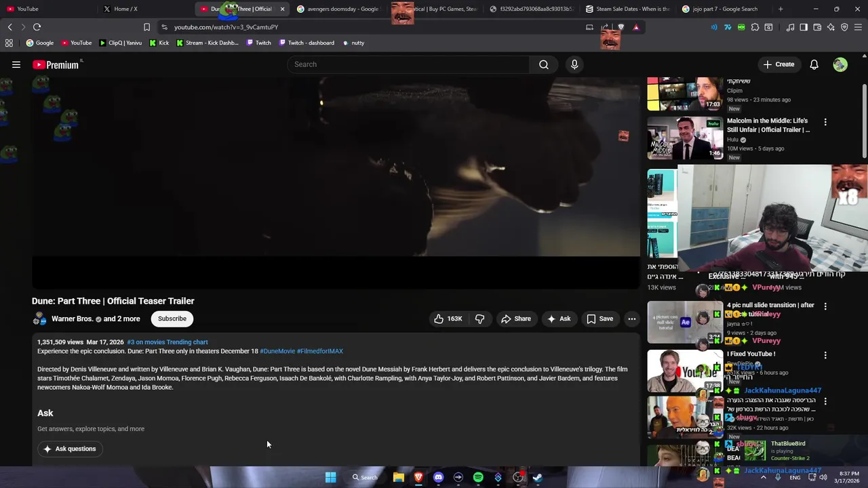
Task: Click the browser address bar URL
Action: [226, 27]
